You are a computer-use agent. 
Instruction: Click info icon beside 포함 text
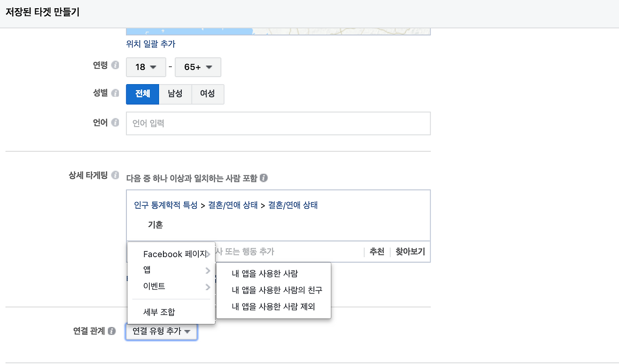264,178
